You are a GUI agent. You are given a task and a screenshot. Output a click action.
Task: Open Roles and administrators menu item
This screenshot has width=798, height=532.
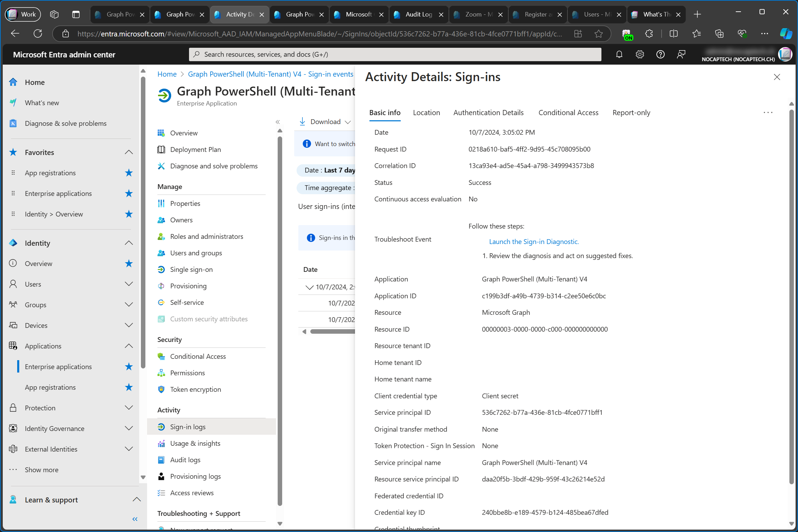point(207,236)
